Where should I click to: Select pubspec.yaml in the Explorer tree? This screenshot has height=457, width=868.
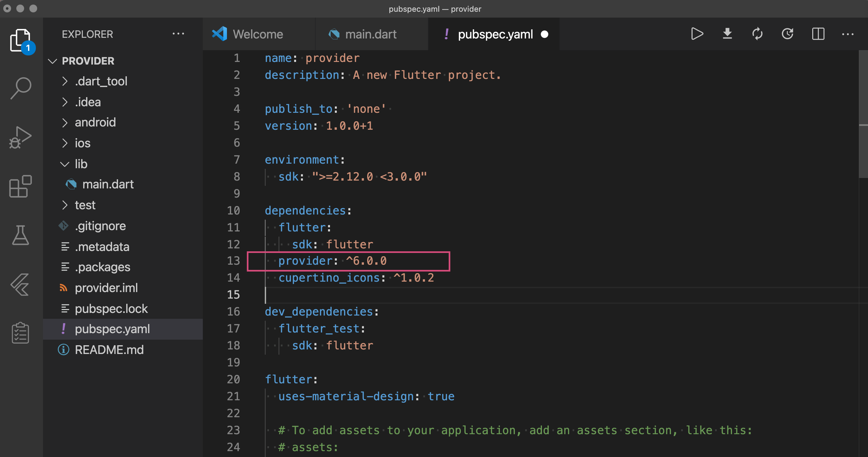pos(123,329)
